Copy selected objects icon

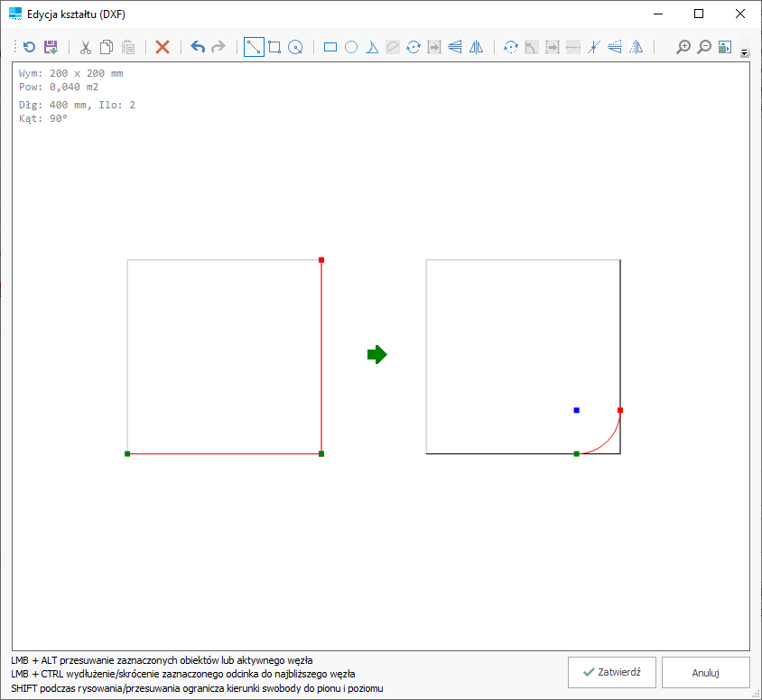click(x=107, y=47)
